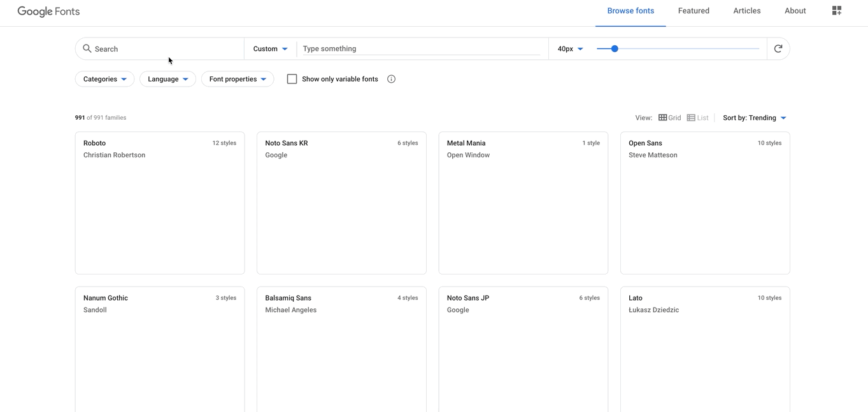Open the apps grid menu

tap(836, 10)
